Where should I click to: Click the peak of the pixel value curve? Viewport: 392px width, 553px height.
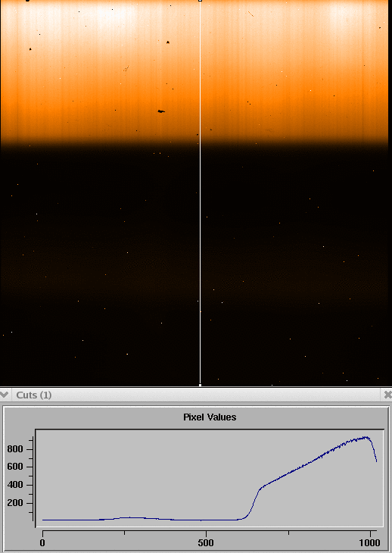click(x=366, y=437)
